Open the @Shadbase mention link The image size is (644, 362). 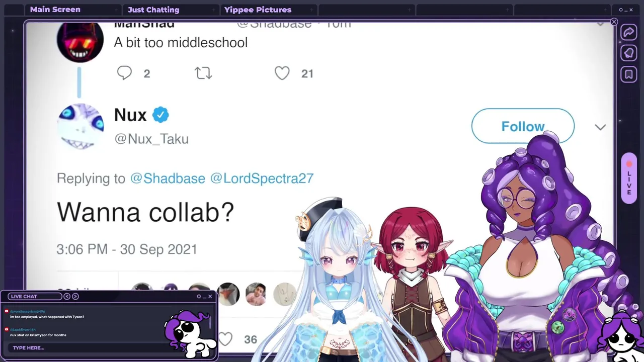point(168,178)
